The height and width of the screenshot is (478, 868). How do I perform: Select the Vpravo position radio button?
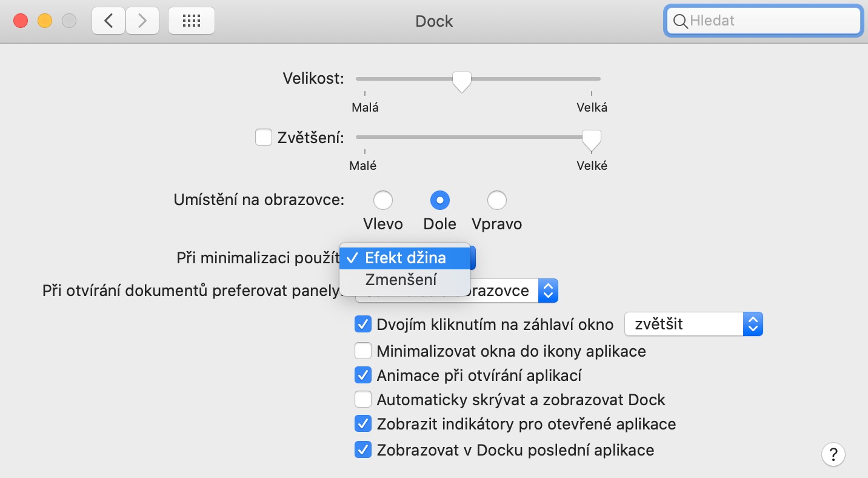point(497,200)
